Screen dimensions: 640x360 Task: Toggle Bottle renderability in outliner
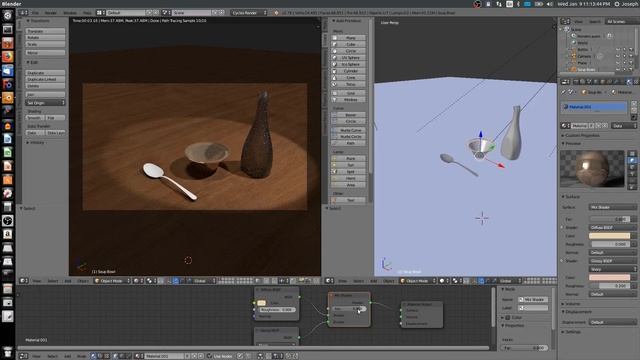(631, 49)
